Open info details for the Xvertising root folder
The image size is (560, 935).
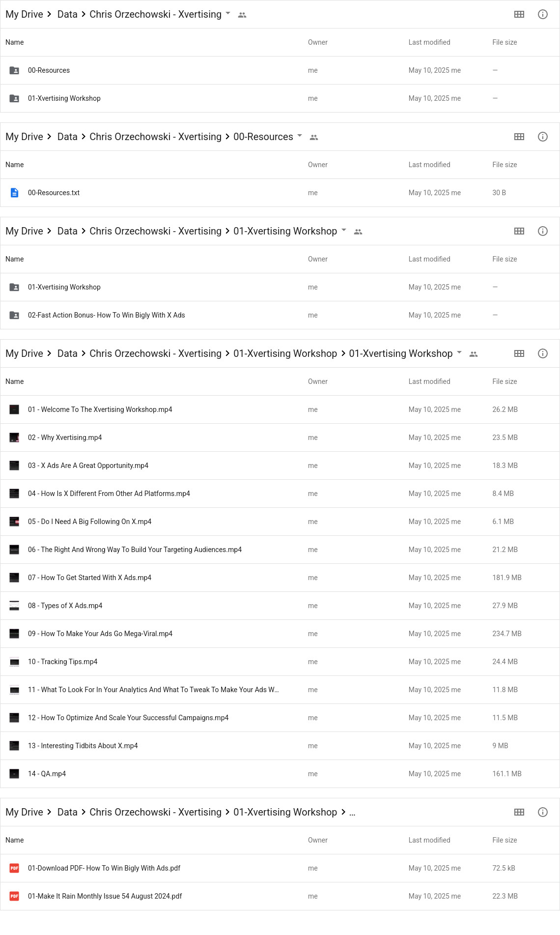point(542,14)
